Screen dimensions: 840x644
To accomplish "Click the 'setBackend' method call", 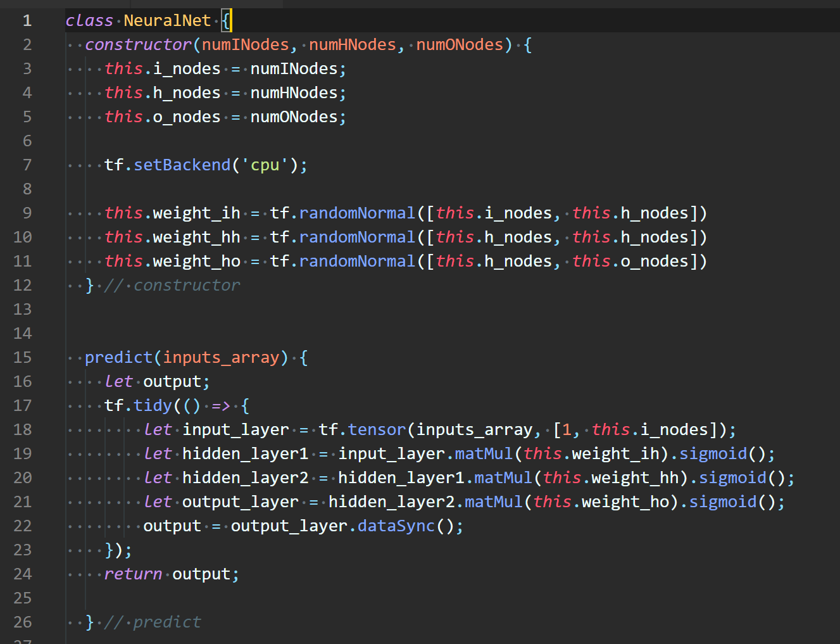I will 182,165.
